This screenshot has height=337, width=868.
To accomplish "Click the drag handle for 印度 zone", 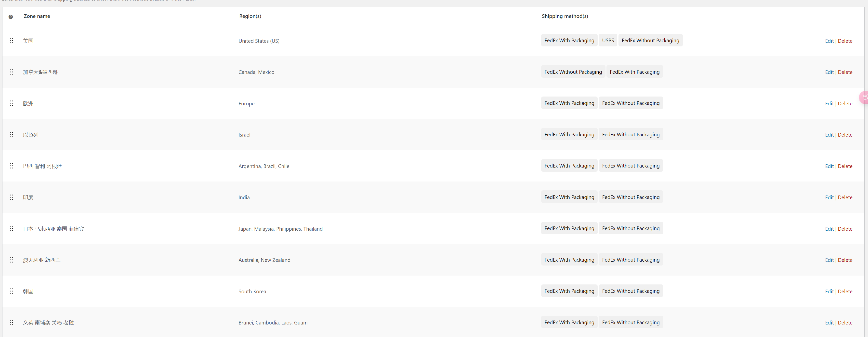I will [12, 197].
